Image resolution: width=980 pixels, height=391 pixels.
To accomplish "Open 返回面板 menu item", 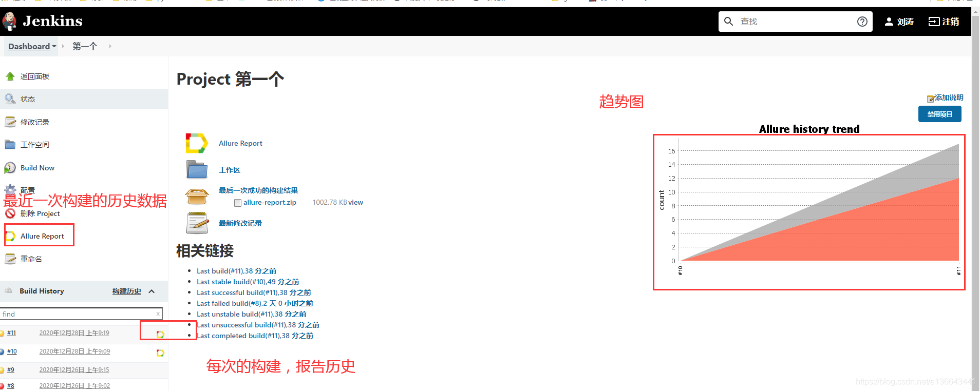I will click(35, 76).
